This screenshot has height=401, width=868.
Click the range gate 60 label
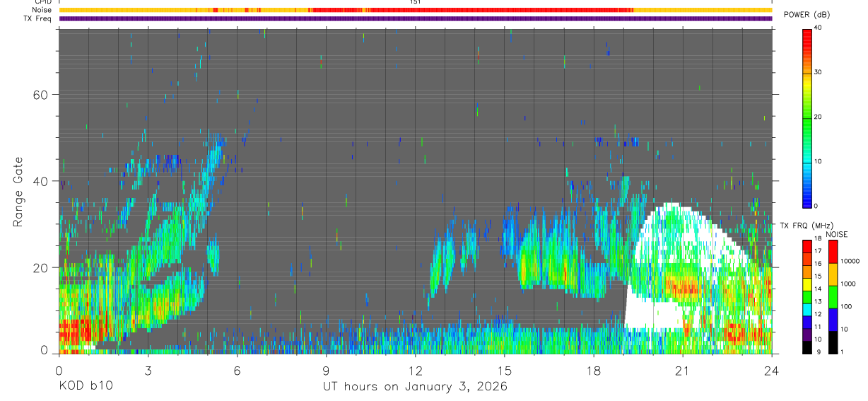(x=40, y=95)
